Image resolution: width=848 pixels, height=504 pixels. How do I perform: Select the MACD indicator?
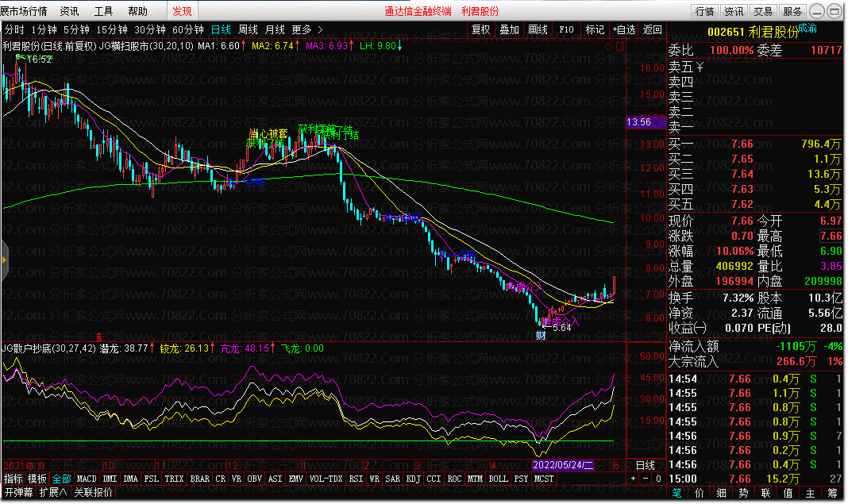click(87, 479)
